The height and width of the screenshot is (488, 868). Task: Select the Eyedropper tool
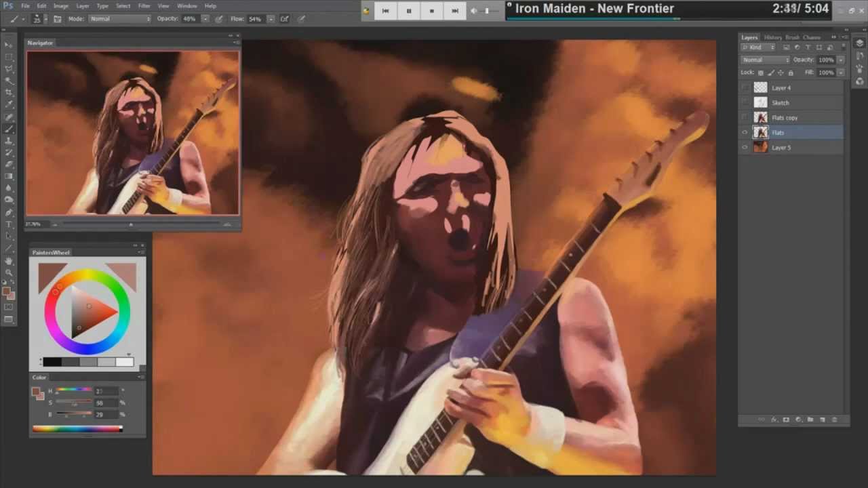click(x=9, y=104)
